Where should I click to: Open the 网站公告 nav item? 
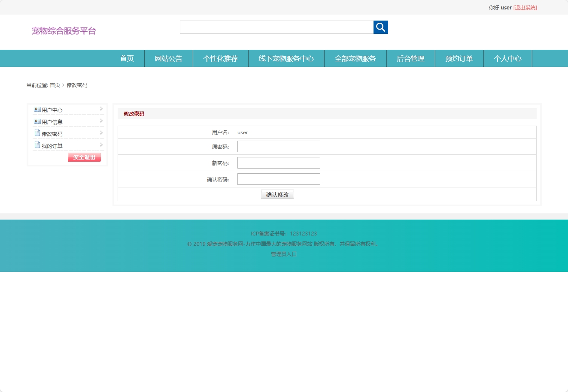point(169,58)
